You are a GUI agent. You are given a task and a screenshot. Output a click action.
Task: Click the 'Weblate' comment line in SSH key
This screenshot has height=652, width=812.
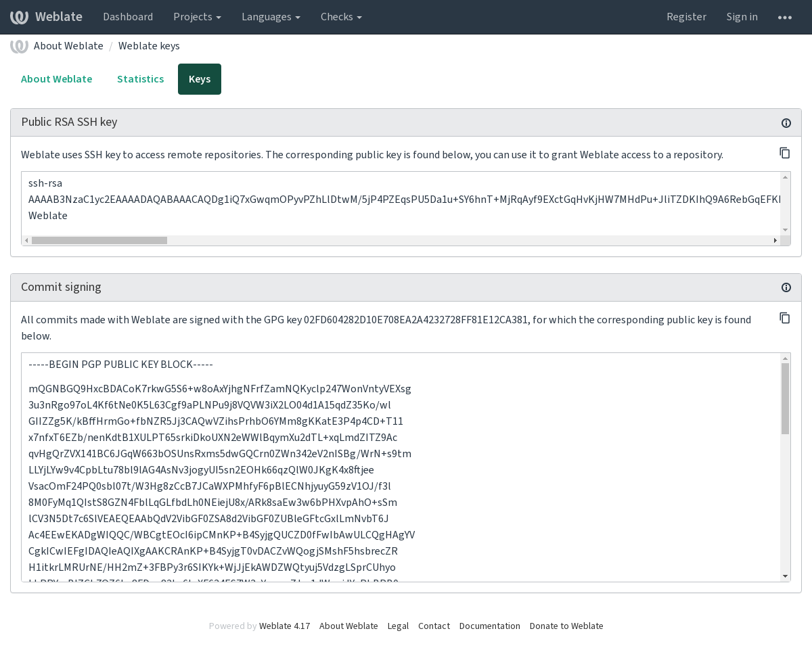(48, 216)
